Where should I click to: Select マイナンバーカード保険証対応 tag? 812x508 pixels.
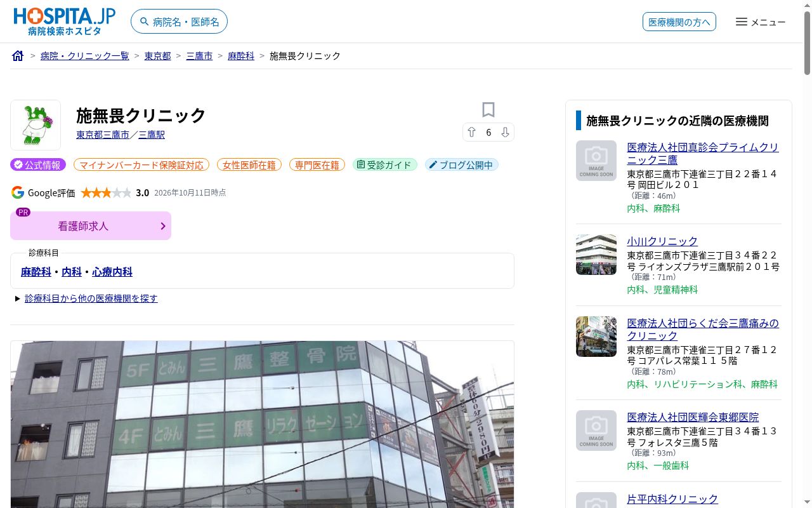(141, 165)
